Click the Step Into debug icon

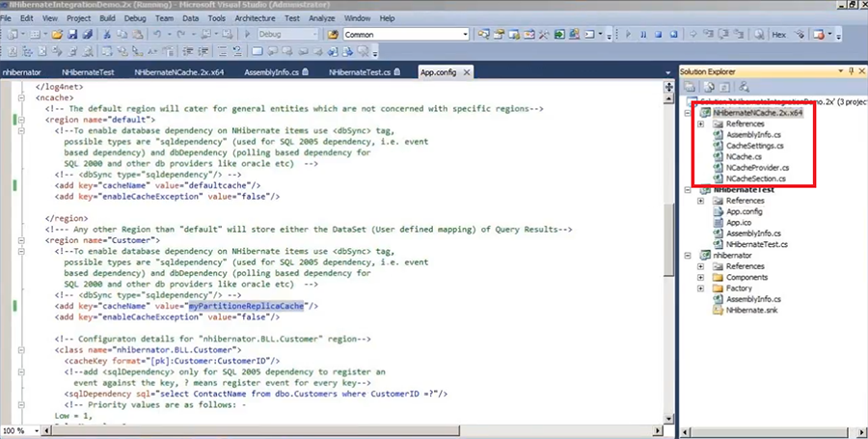(x=709, y=35)
